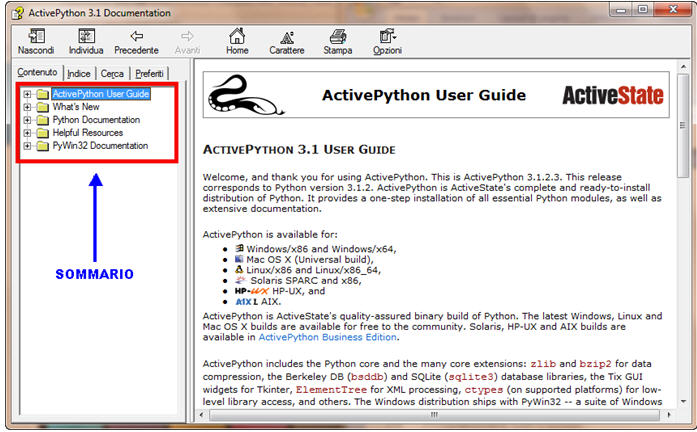Click the Individua toolbar icon
This screenshot has height=432, width=697.
pyautogui.click(x=86, y=36)
